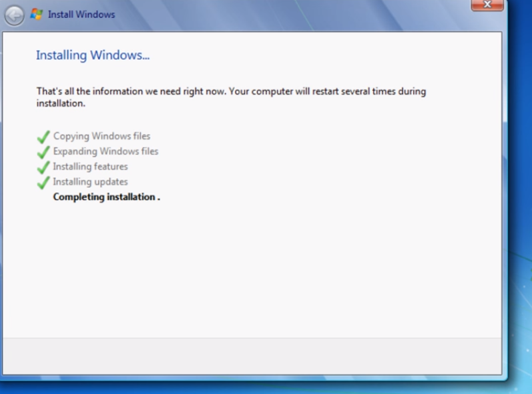
Task: Click the green checkmark beside Installing updates
Action: 43,183
